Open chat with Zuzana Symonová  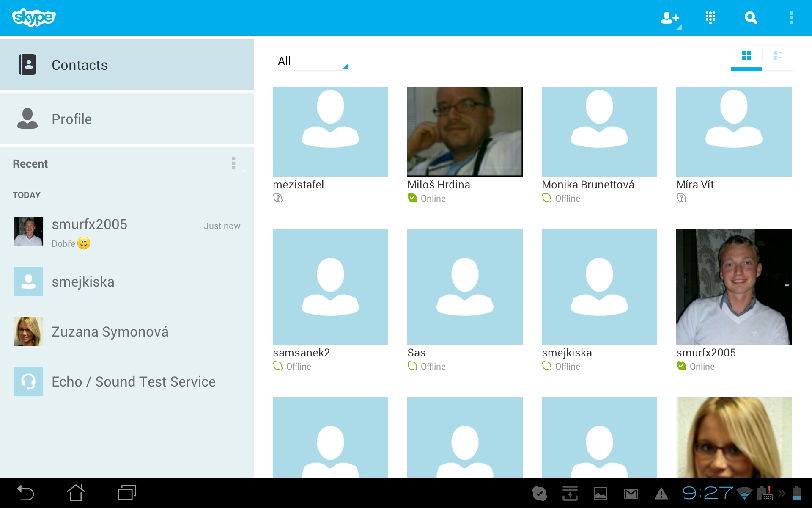tap(110, 331)
